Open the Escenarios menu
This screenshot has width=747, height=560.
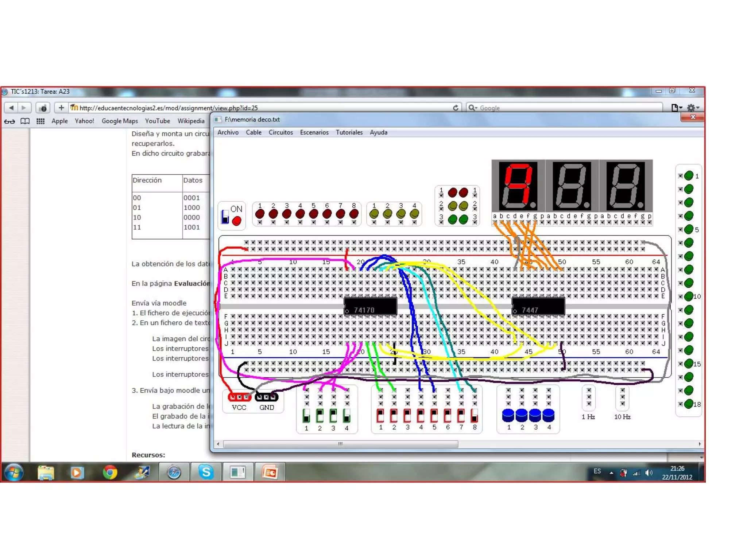314,132
